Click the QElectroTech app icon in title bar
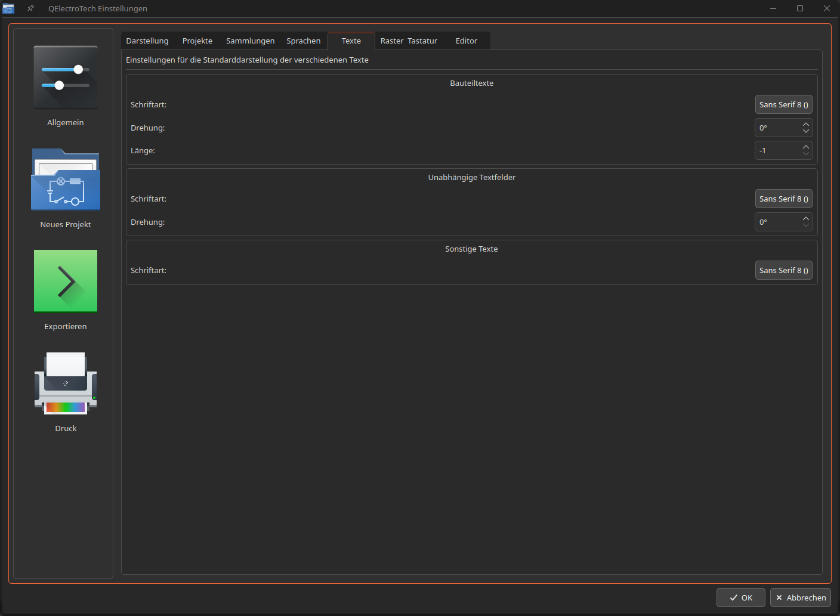 [8, 8]
